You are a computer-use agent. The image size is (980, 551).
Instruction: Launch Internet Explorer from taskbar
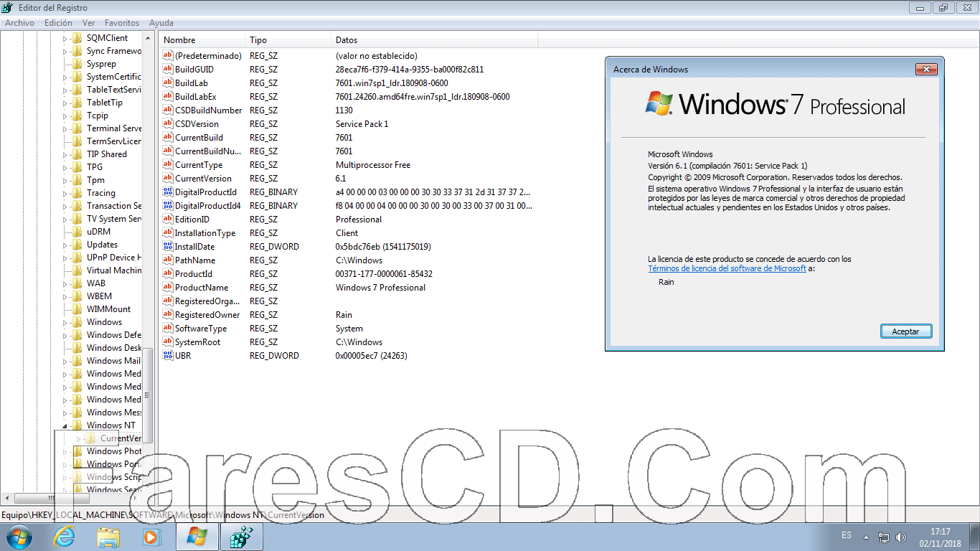[x=64, y=537]
